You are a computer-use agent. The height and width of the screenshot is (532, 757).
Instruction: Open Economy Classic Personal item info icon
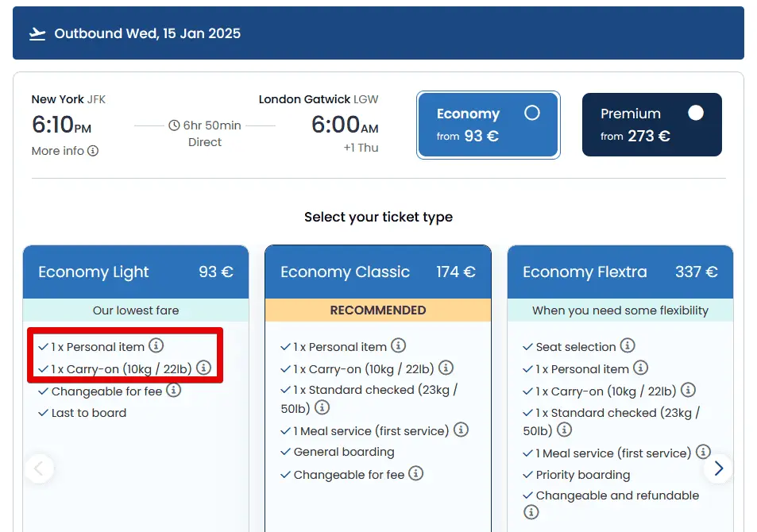coord(399,345)
